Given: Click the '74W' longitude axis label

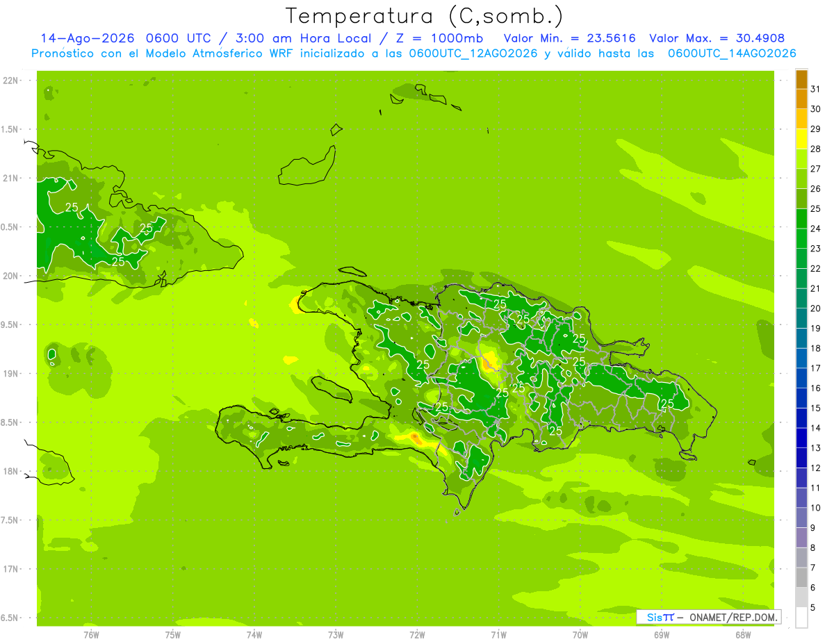Looking at the screenshot, I should tap(254, 634).
